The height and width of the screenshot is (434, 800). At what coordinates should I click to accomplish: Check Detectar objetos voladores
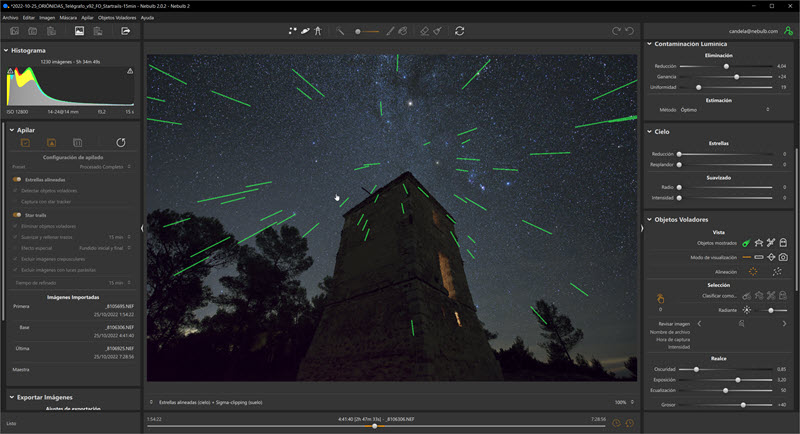click(15, 191)
